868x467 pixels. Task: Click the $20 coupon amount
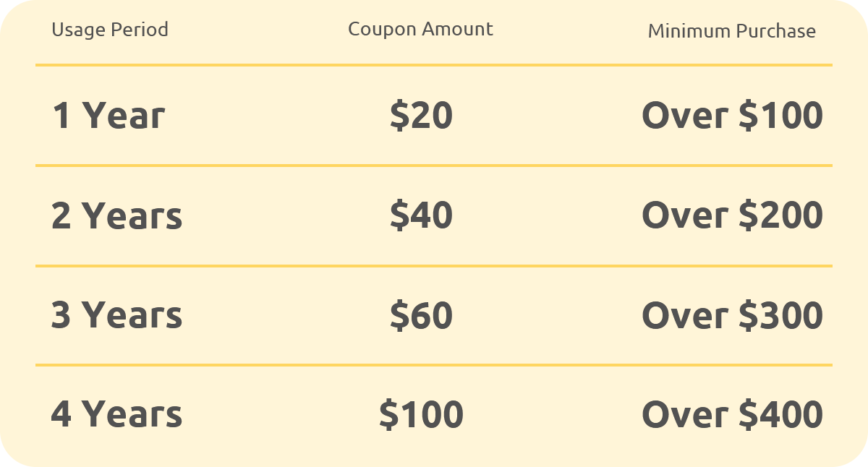(421, 116)
